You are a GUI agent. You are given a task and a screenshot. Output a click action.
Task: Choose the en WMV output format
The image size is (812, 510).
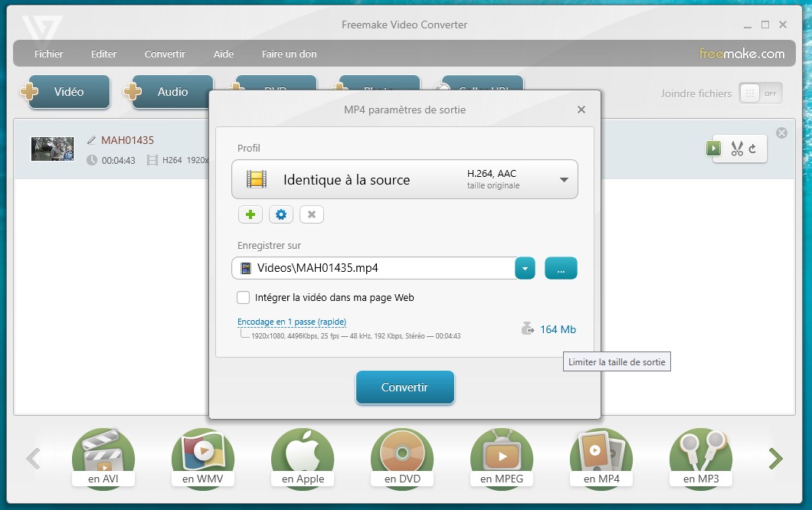pyautogui.click(x=203, y=457)
